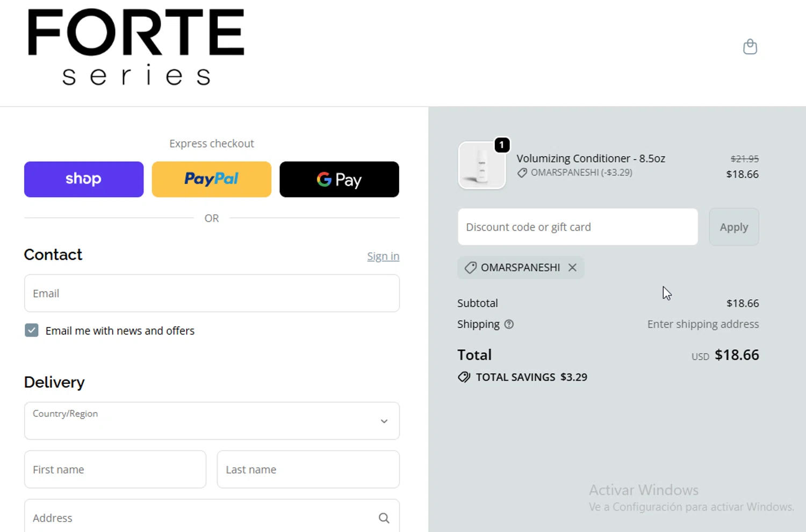806x532 pixels.
Task: Click into the First name field
Action: click(x=115, y=469)
